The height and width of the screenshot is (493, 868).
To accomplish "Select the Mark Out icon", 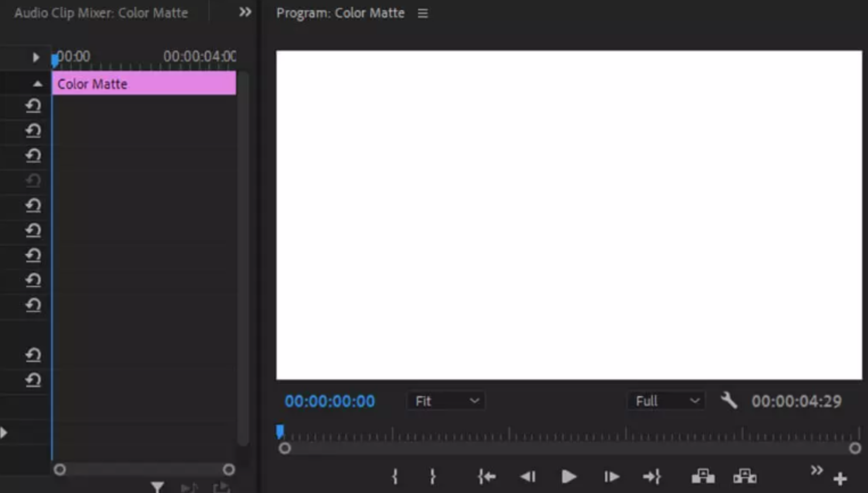I will (432, 476).
